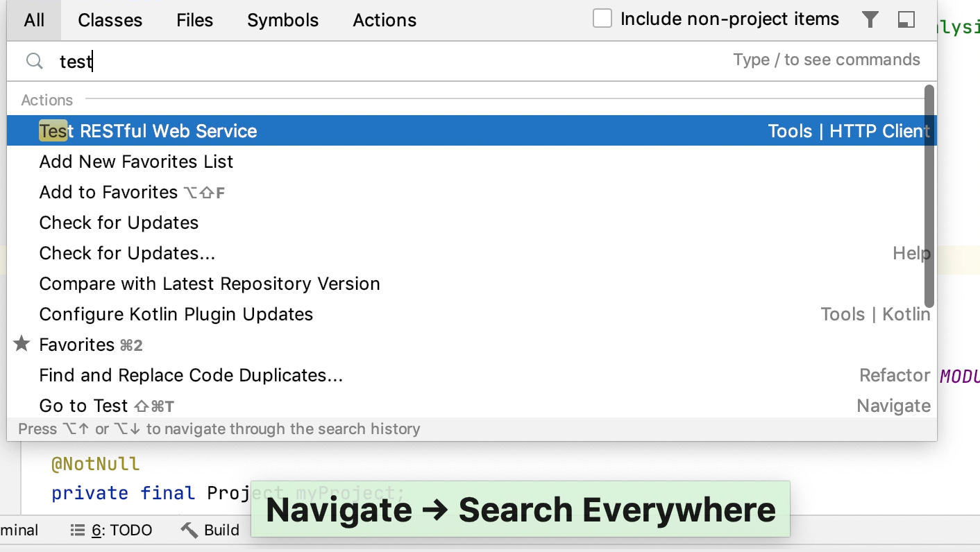The width and height of the screenshot is (980, 552).
Task: Switch to the Classes tab
Action: coord(110,20)
